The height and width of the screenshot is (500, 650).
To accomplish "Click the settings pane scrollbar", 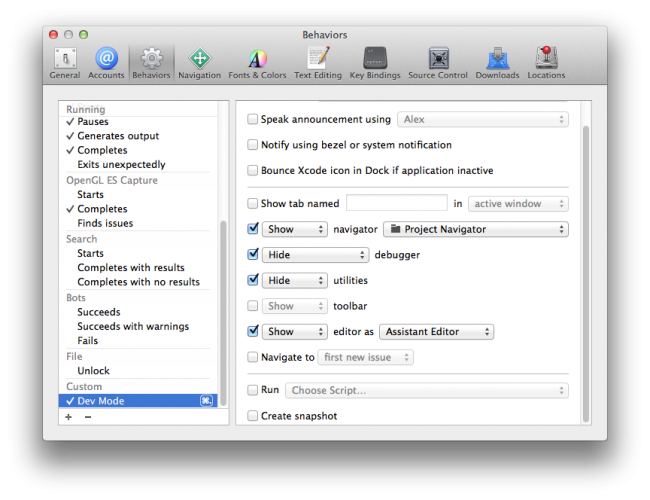I will point(586,274).
